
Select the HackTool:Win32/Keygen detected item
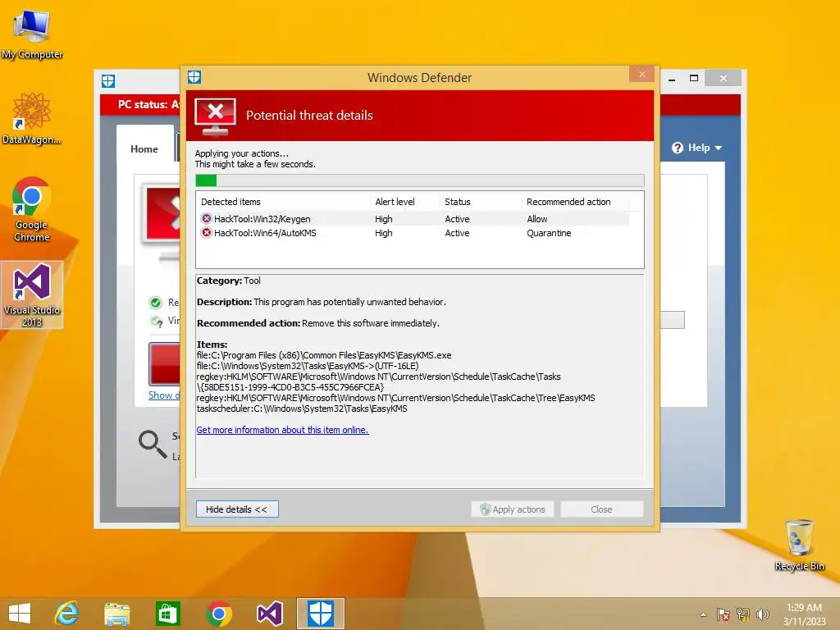(x=413, y=218)
